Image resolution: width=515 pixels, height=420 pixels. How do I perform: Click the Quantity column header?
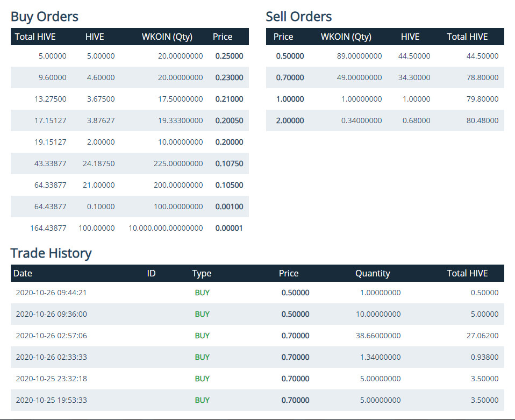373,273
